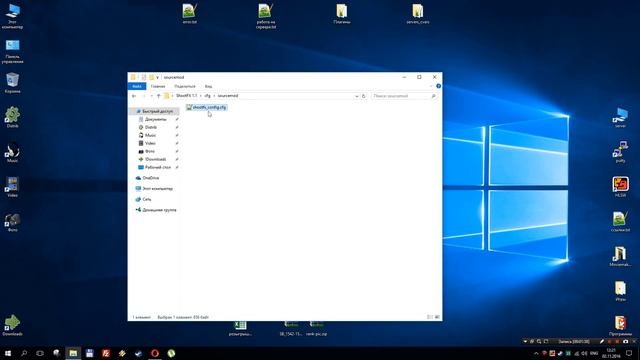
Task: Open Opera browser from the taskbar
Action: (x=155, y=353)
